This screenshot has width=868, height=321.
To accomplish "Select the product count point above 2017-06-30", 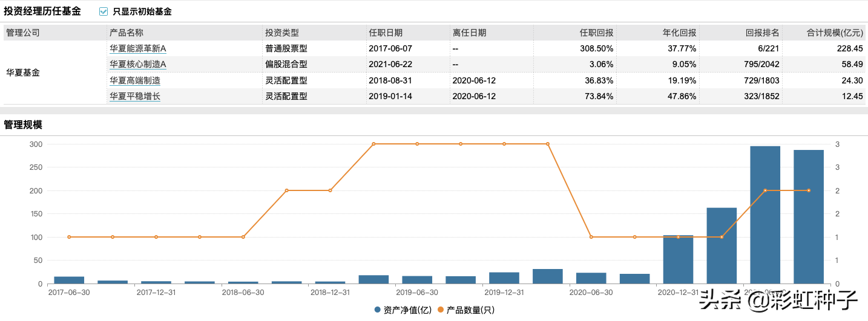I will click(69, 237).
